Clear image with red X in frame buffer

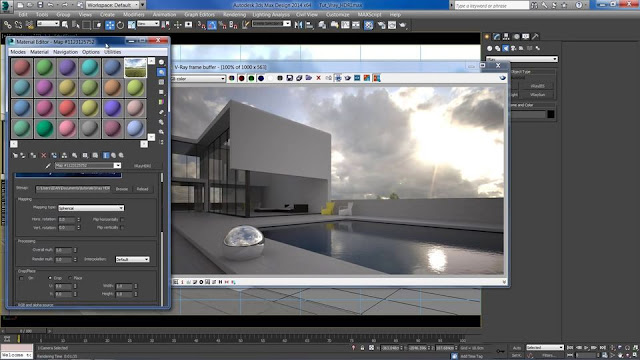318,78
